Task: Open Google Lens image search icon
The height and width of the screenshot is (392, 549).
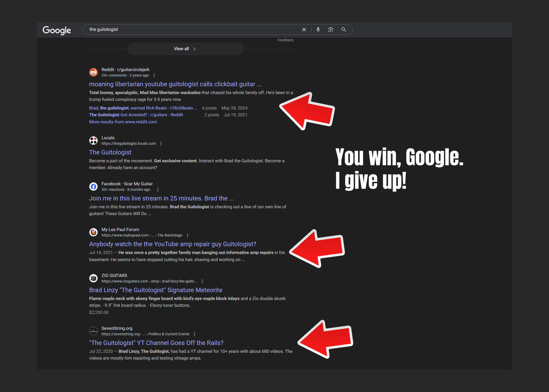Action: (x=330, y=30)
